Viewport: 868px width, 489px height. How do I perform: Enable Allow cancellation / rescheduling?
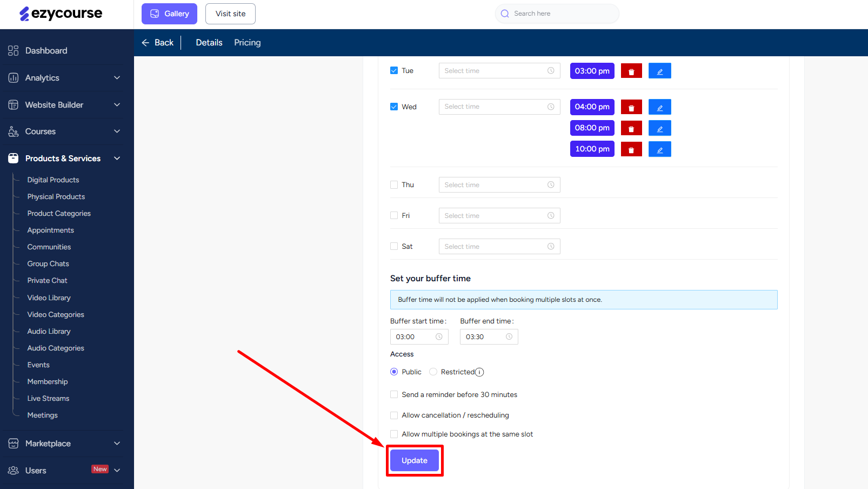pos(394,415)
